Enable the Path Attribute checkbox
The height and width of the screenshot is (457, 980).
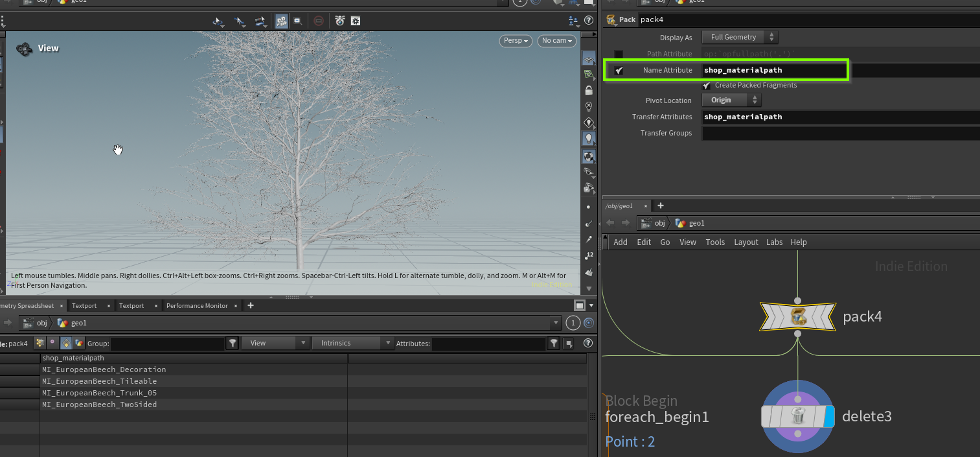tap(619, 54)
